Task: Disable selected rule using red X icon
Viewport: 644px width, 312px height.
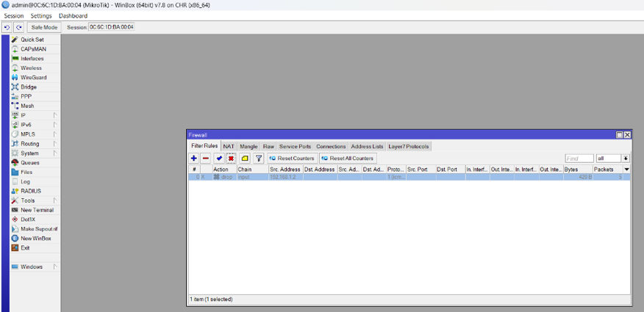Action: (x=231, y=159)
